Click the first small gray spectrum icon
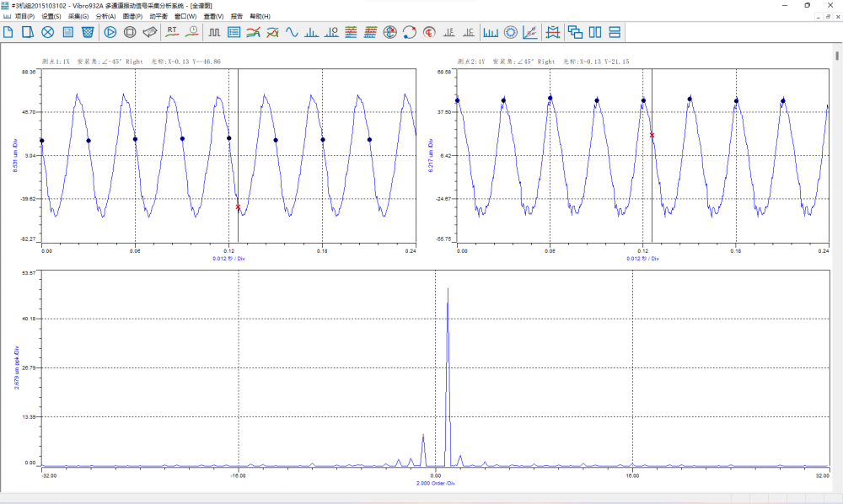The width and height of the screenshot is (843, 504). click(448, 32)
